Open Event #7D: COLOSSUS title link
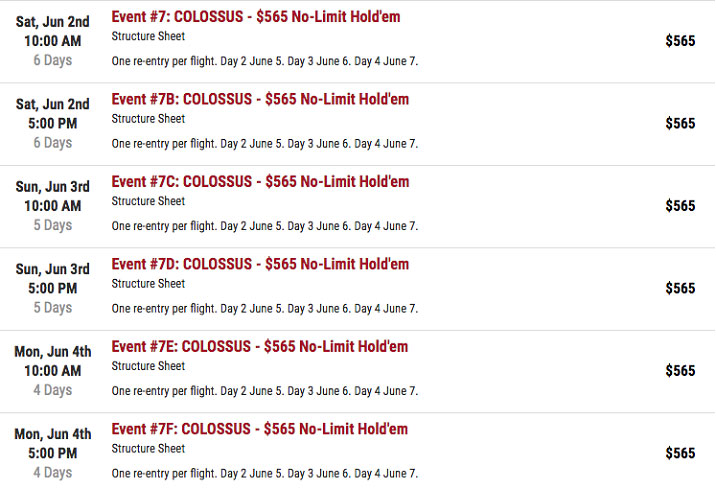Screen dimensions: 716x489 click(x=260, y=264)
